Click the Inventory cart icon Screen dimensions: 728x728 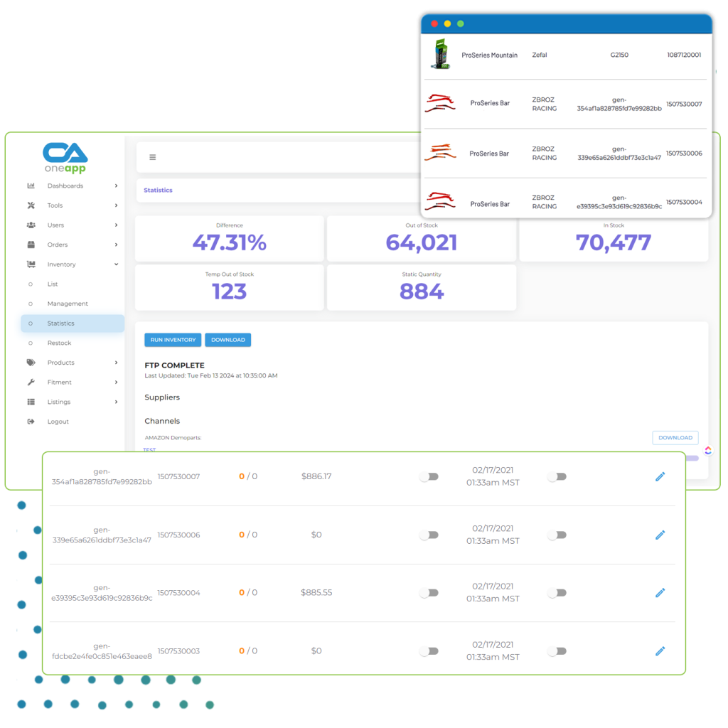click(x=30, y=264)
